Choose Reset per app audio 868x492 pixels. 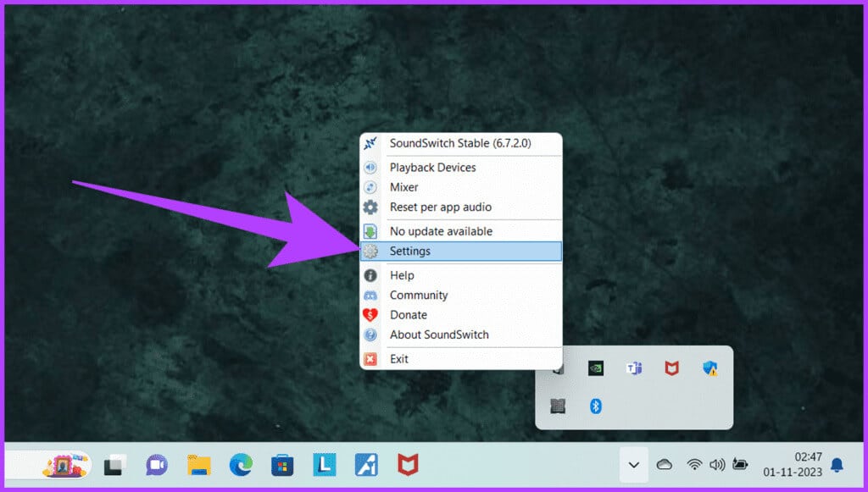pyautogui.click(x=460, y=207)
